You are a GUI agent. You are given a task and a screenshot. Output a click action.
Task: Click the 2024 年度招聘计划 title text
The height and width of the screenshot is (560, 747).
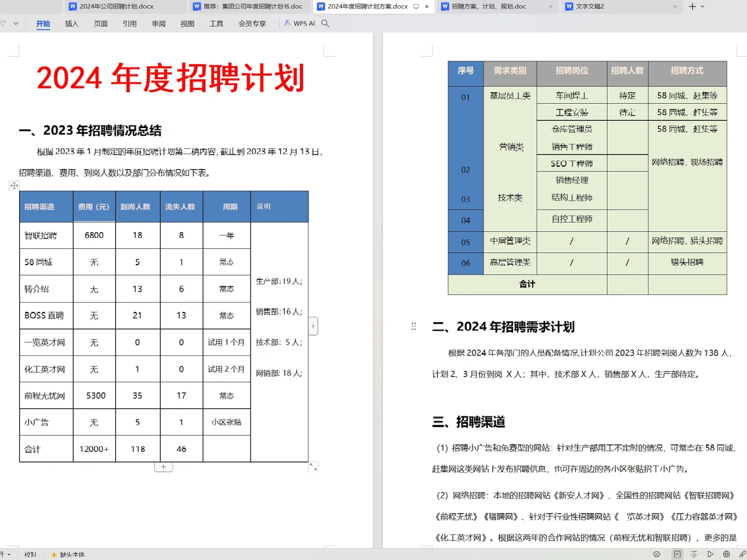(x=170, y=78)
